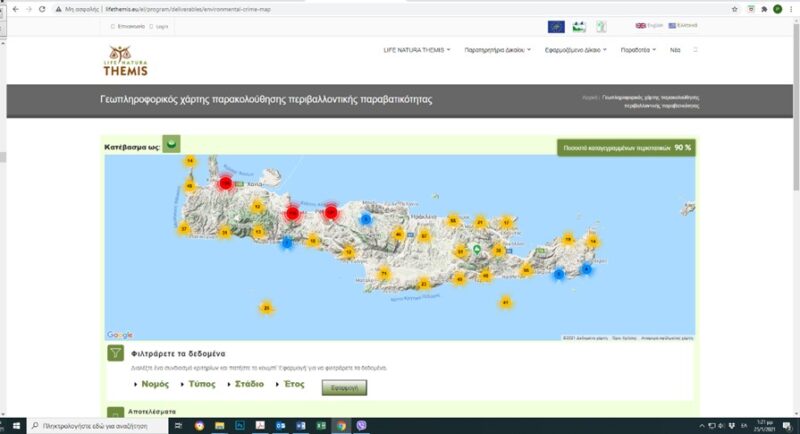This screenshot has height=434, width=800.
Task: Open the browser extensions puzzle icon
Action: point(764,9)
